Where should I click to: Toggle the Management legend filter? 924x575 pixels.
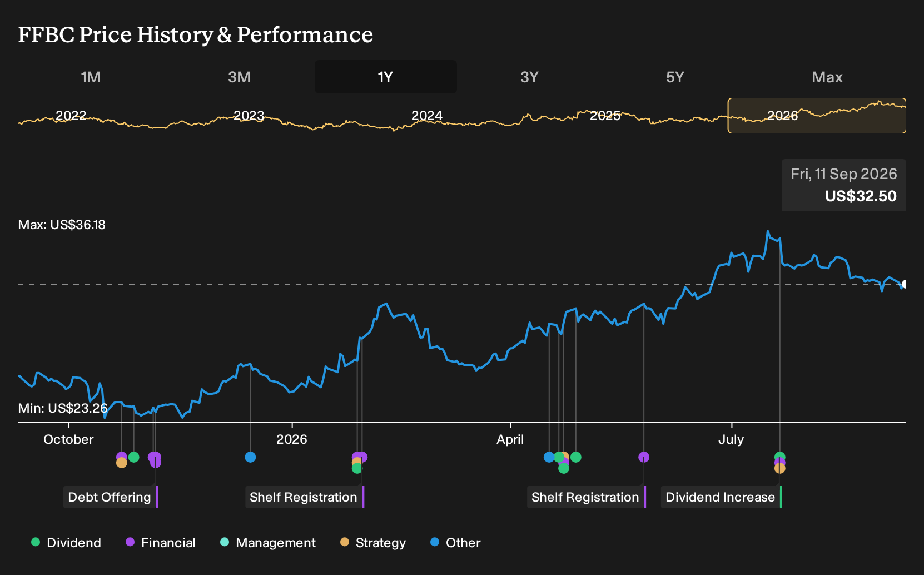pos(268,543)
